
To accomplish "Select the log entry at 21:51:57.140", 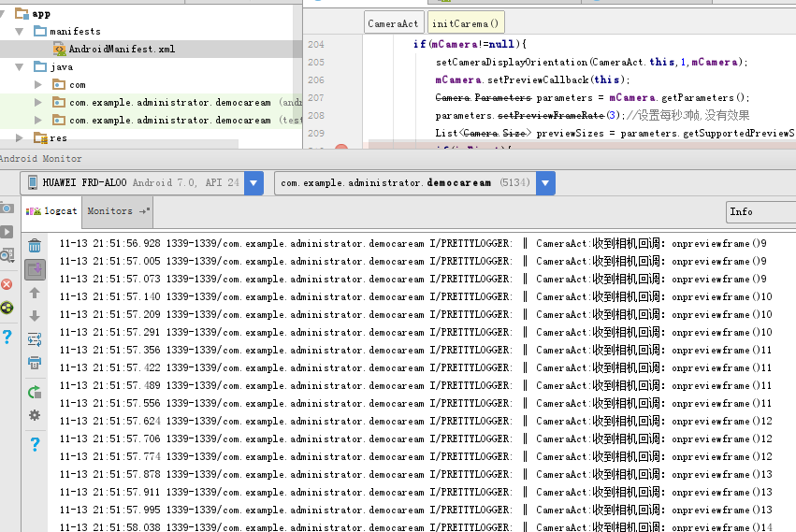I will pos(415,297).
